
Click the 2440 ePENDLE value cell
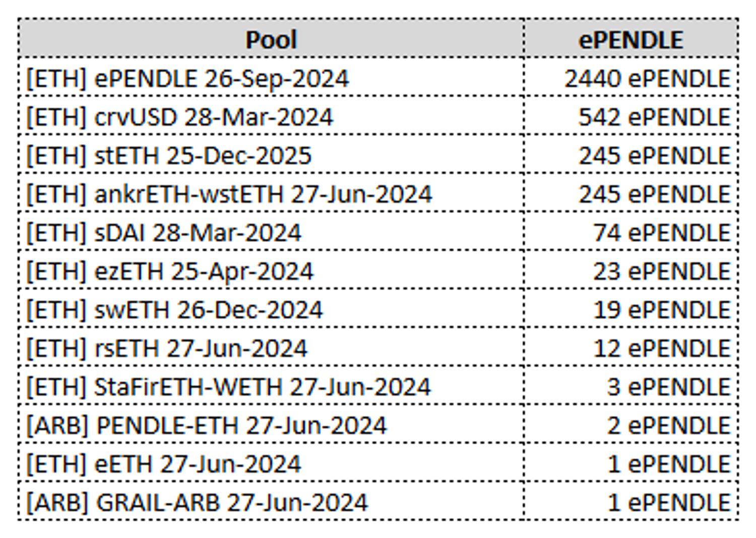pos(647,79)
